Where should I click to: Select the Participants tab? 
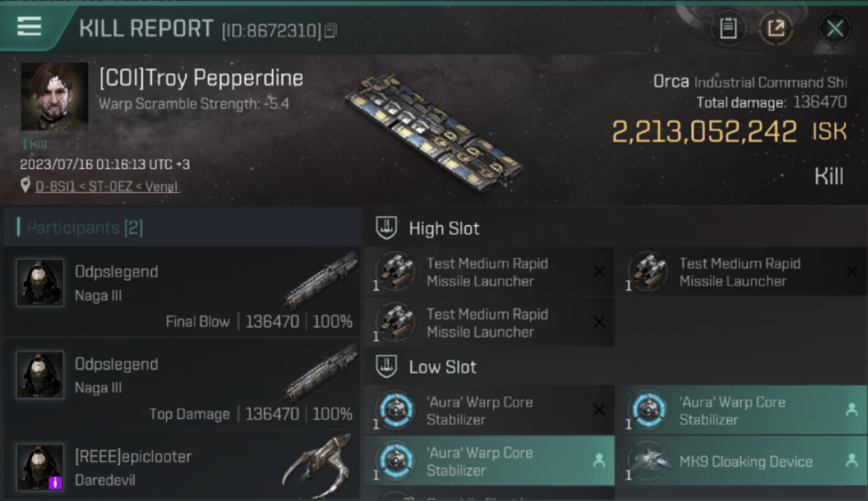[84, 228]
